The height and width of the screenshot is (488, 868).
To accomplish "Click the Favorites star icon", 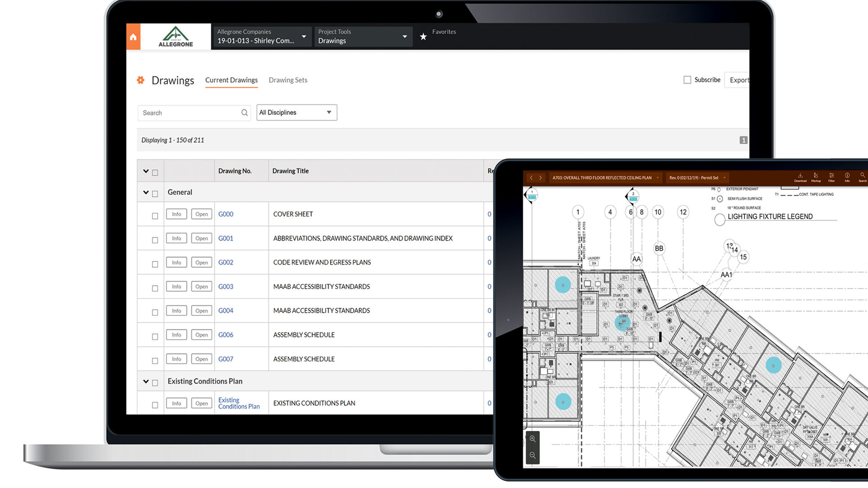I will [x=423, y=37].
